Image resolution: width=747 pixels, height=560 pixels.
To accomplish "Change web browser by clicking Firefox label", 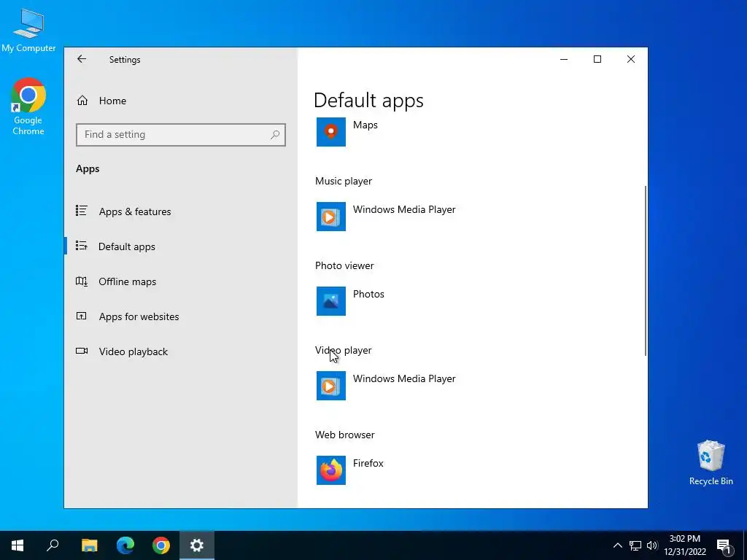I will 368,463.
